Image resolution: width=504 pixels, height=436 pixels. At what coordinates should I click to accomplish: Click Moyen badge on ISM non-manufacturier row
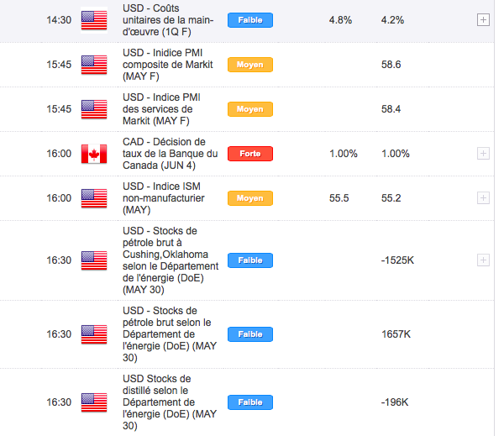pyautogui.click(x=250, y=198)
